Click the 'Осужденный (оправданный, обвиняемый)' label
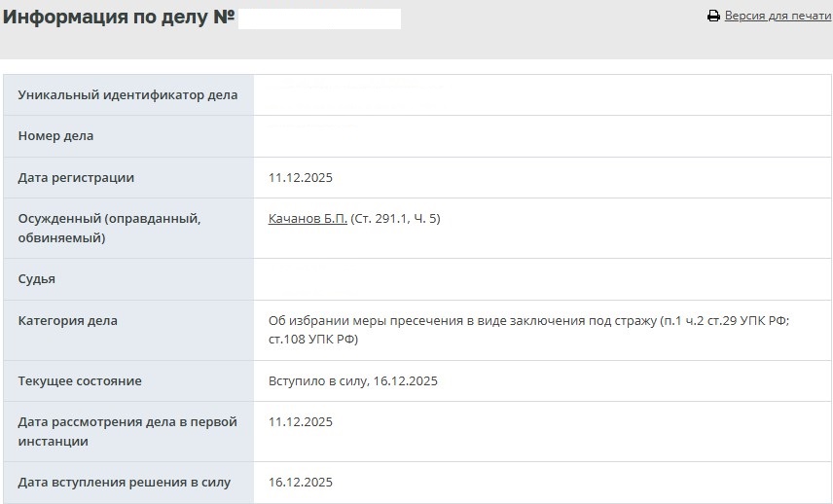 tap(109, 228)
